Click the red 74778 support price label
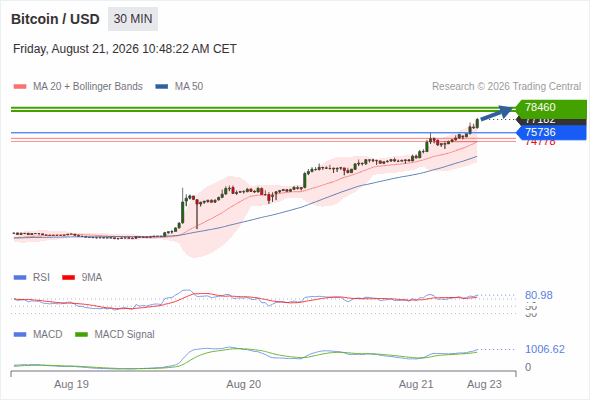This screenshot has height=400, width=590. (540, 143)
